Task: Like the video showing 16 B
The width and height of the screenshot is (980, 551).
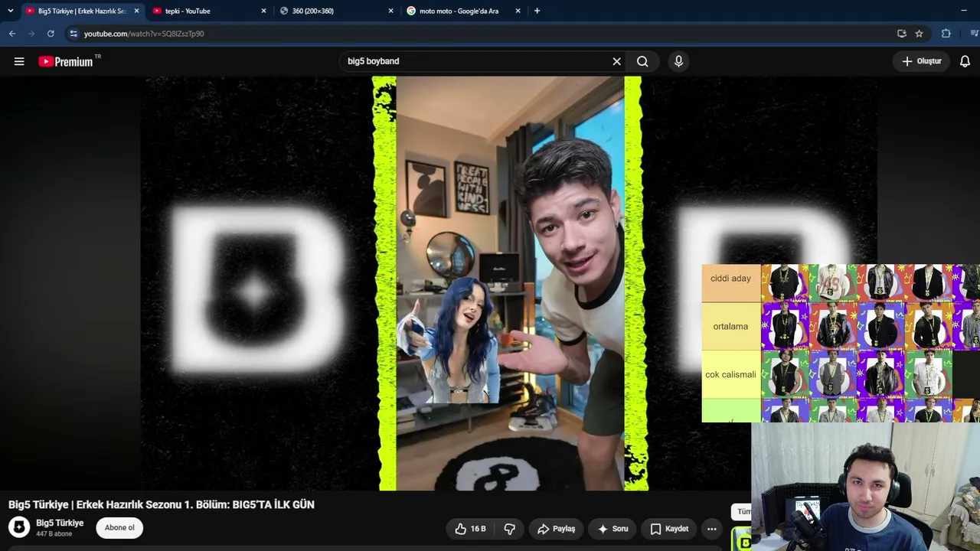Action: point(471,529)
